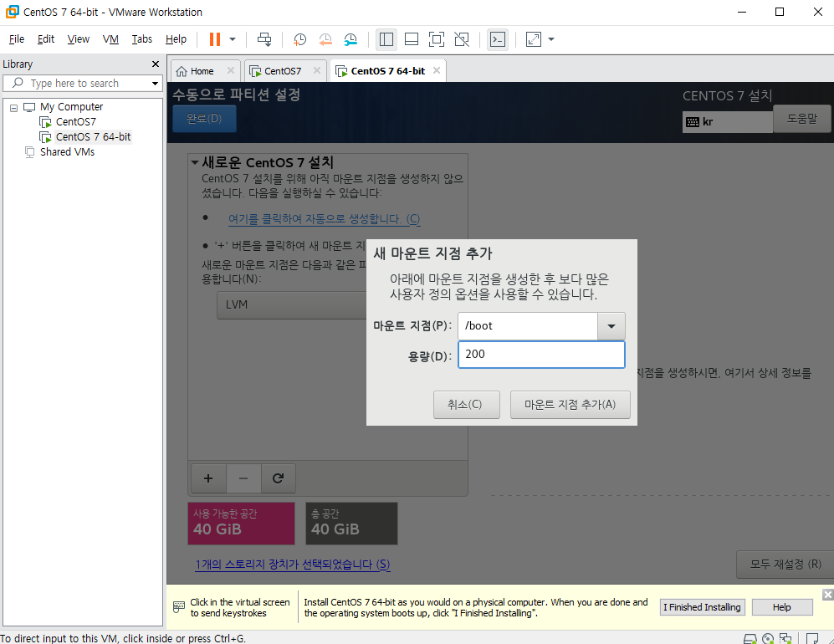Close the CentOS 7 64-bit tab
The width and height of the screenshot is (834, 644).
point(437,70)
